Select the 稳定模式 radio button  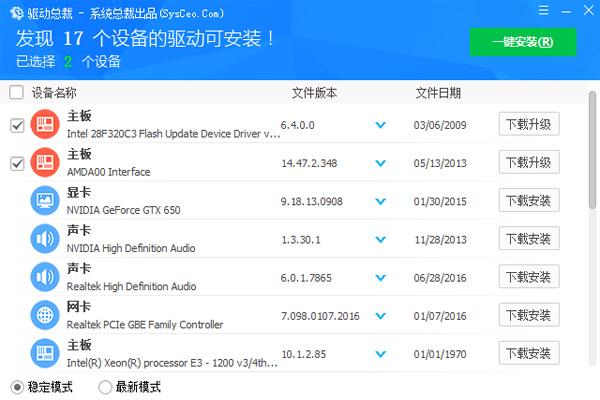coord(17,387)
